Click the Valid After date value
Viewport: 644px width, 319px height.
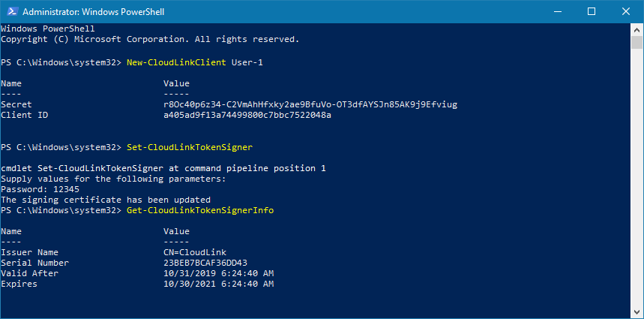(218, 273)
